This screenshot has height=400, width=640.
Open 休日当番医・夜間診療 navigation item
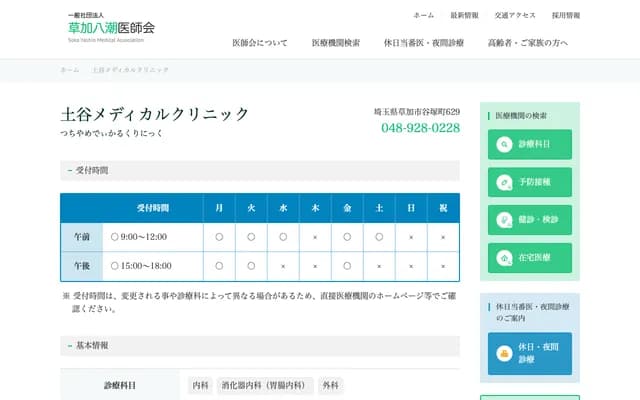[x=424, y=43]
